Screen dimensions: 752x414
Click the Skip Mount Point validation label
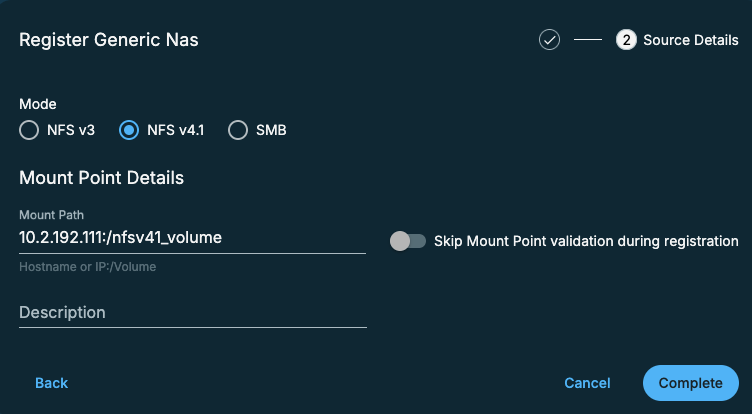pyautogui.click(x=586, y=241)
